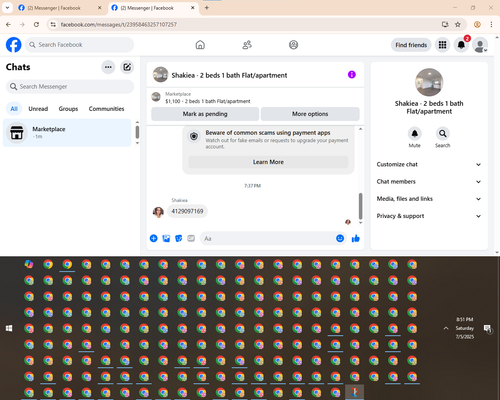Click More options button
Screen dimensions: 500x400
click(310, 114)
